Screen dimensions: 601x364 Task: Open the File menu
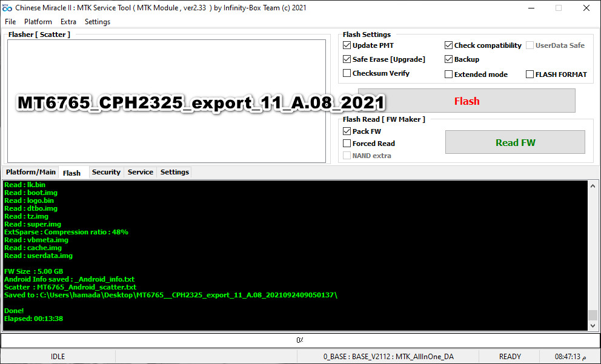coord(10,21)
